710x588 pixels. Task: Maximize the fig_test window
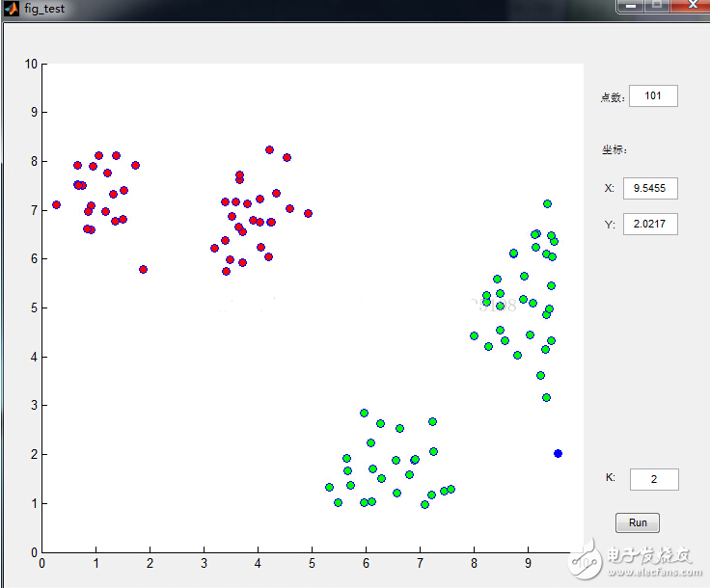(x=658, y=5)
